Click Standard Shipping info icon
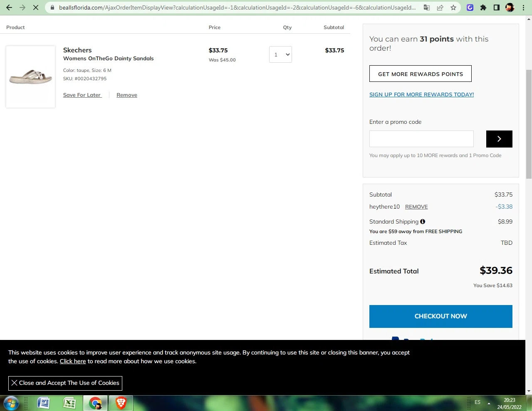Screen dimensions: 532x411 coord(423,221)
